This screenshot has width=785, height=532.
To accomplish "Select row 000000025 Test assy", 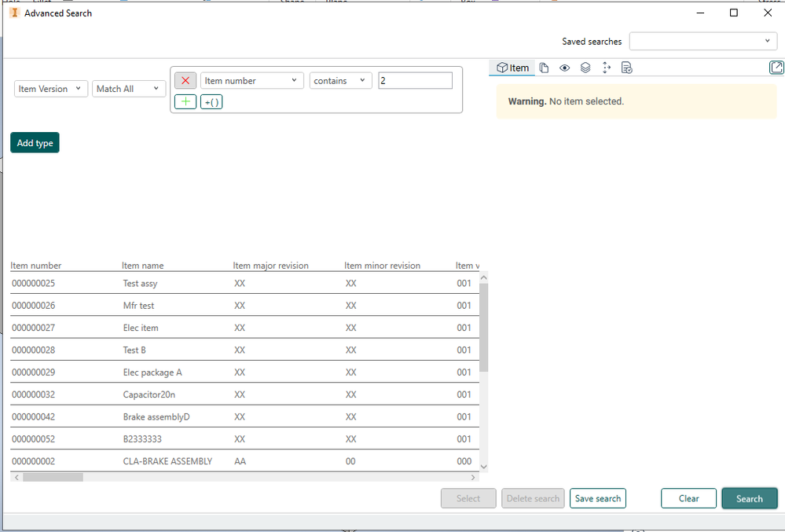I will click(244, 283).
